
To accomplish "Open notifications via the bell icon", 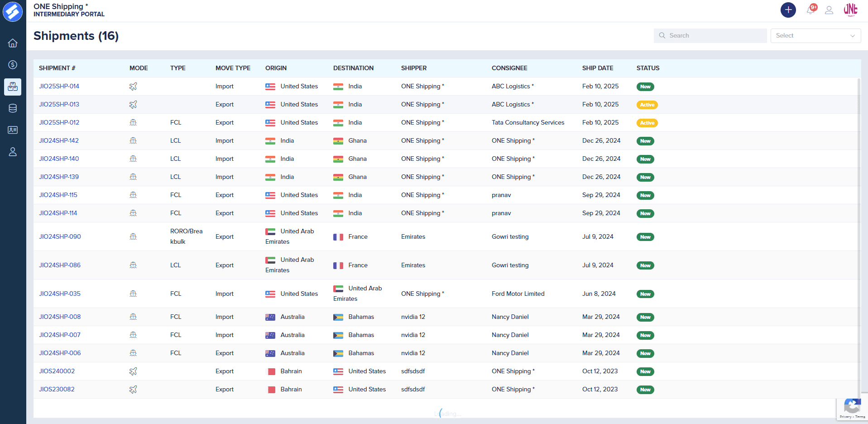I will [x=810, y=10].
